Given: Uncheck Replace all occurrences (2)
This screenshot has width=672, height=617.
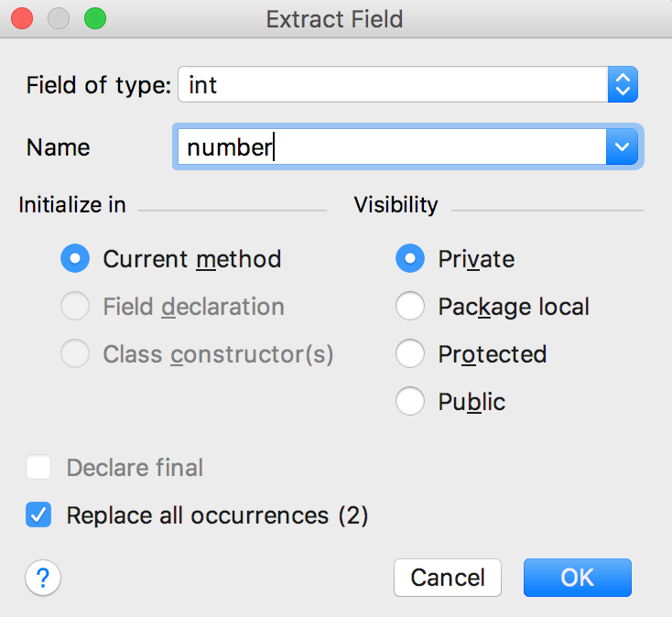Looking at the screenshot, I should (x=38, y=514).
